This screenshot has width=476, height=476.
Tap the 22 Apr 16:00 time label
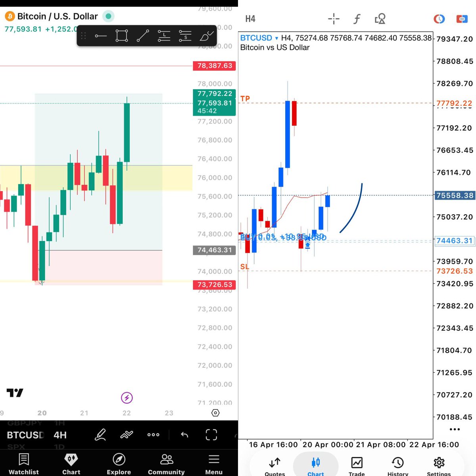[434, 445]
